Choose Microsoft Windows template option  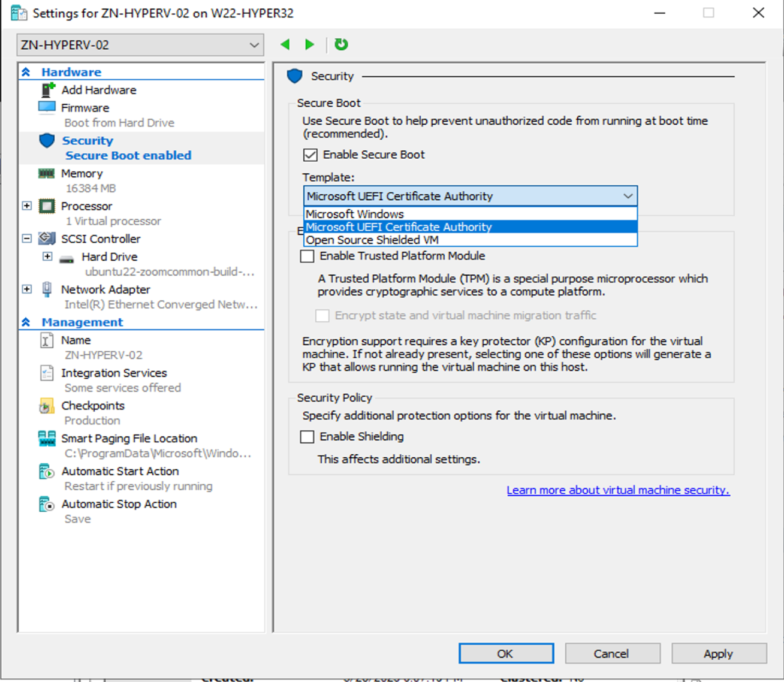[355, 214]
